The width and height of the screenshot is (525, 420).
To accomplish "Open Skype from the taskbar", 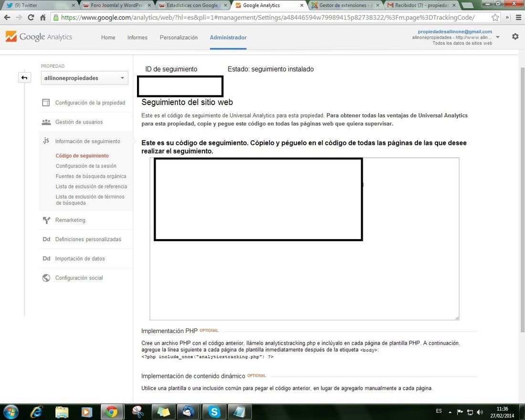I will tap(214, 411).
